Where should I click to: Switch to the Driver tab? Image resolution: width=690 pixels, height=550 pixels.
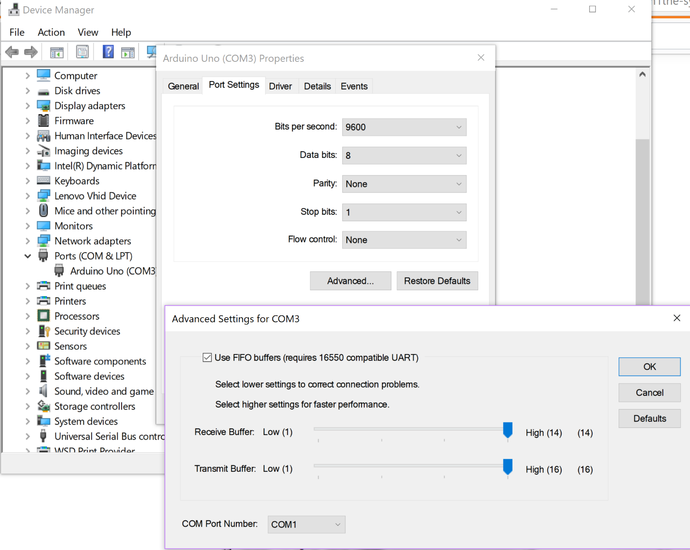tap(280, 86)
